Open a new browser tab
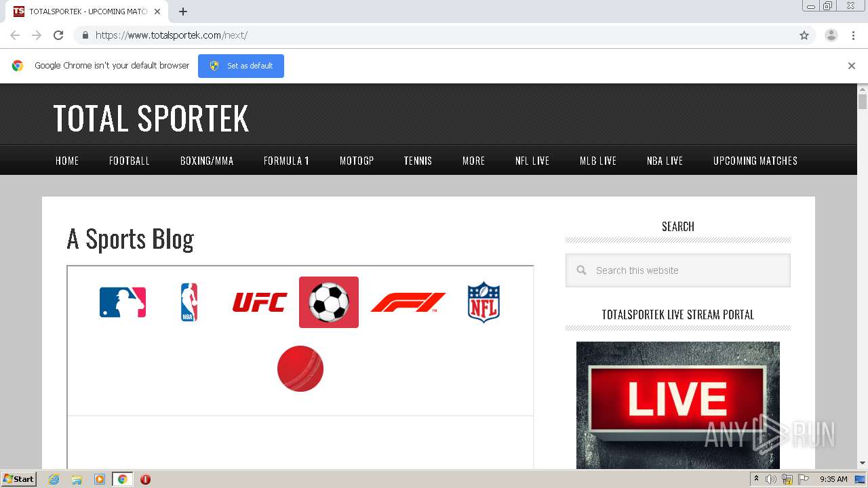Screen dimensions: 868x488 (183, 12)
